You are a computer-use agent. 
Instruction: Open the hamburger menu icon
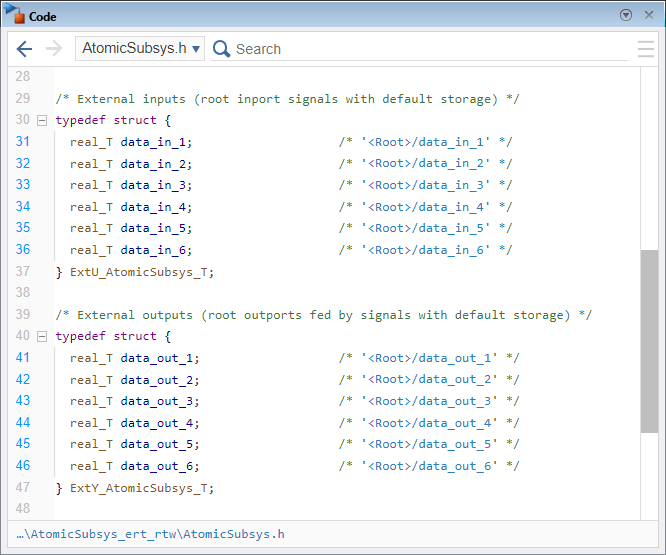(646, 49)
